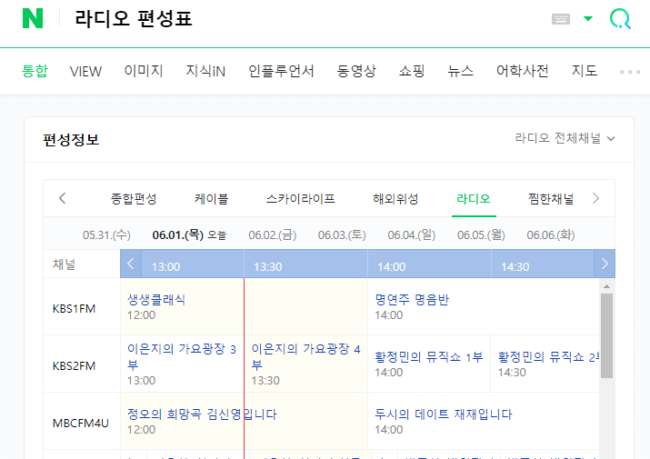Choose the date 06.01.(목) 오늘

189,235
